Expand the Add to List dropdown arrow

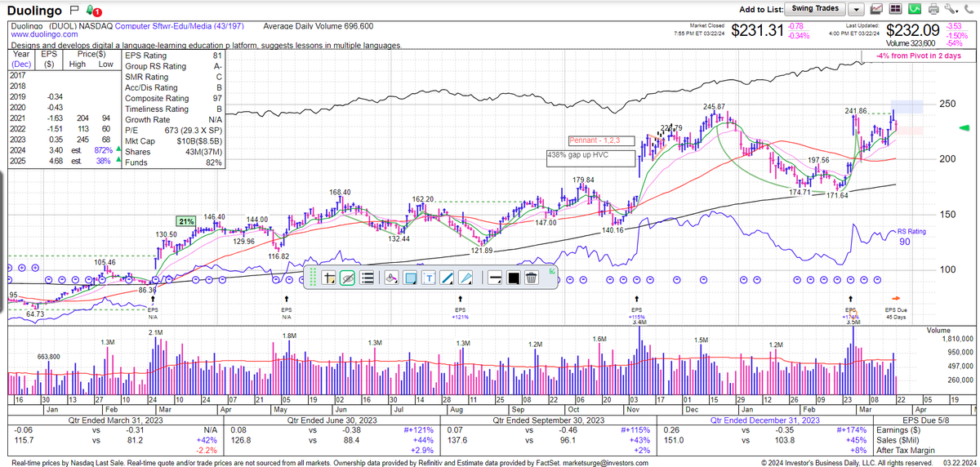(856, 10)
